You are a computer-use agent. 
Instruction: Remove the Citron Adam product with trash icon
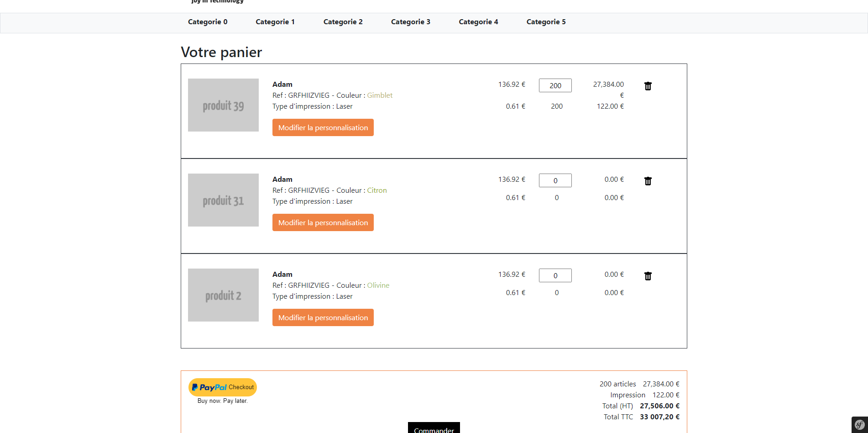648,181
